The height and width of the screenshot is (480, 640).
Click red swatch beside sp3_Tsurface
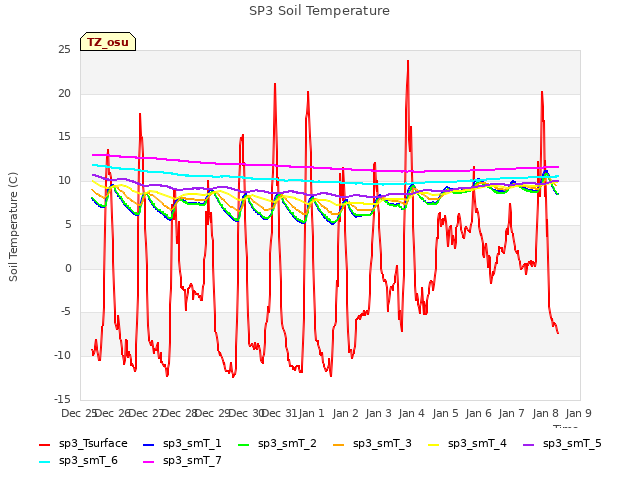tap(44, 444)
